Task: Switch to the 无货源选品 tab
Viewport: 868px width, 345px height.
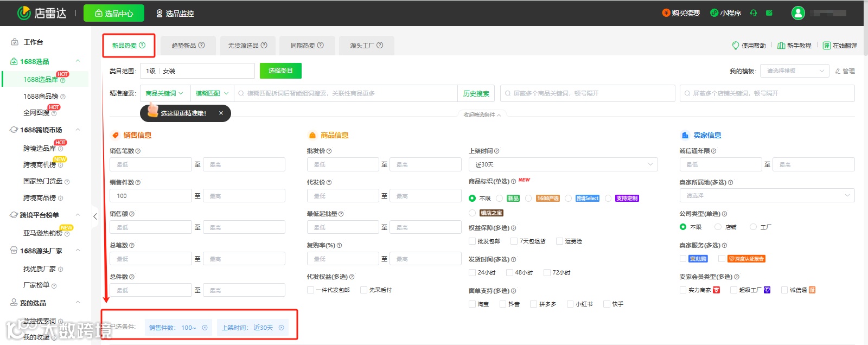Action: [x=247, y=46]
